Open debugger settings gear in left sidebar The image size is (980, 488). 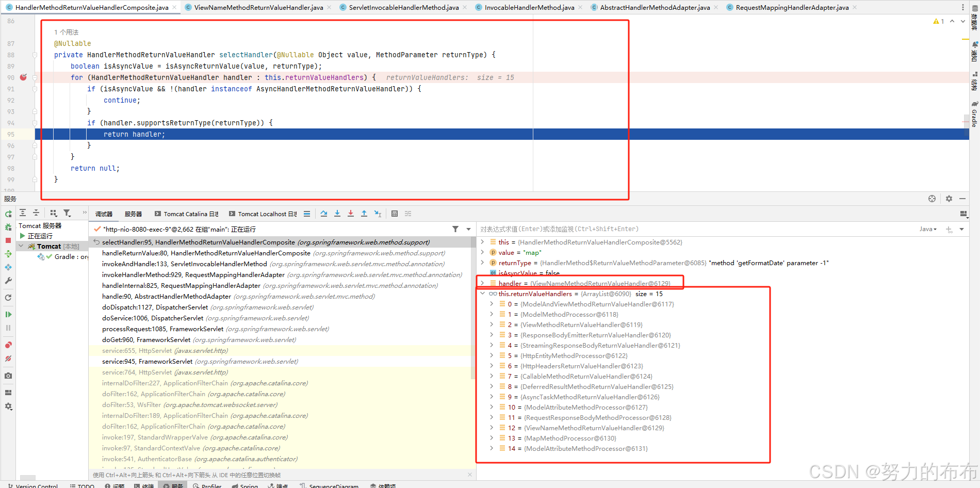coord(8,406)
